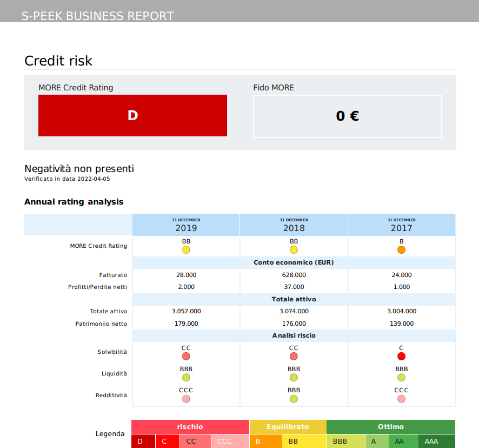Click the yellow BB rating dot for 2019

[186, 250]
